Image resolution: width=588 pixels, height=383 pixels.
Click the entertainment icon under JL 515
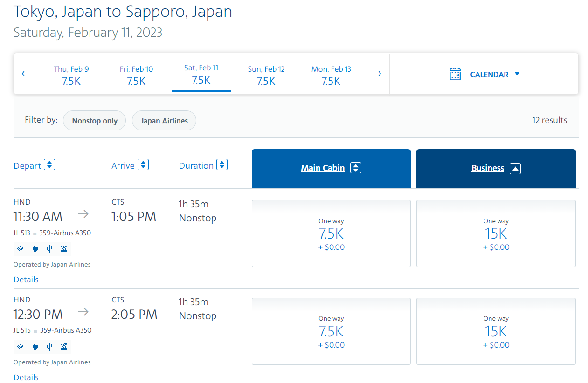pos(63,347)
